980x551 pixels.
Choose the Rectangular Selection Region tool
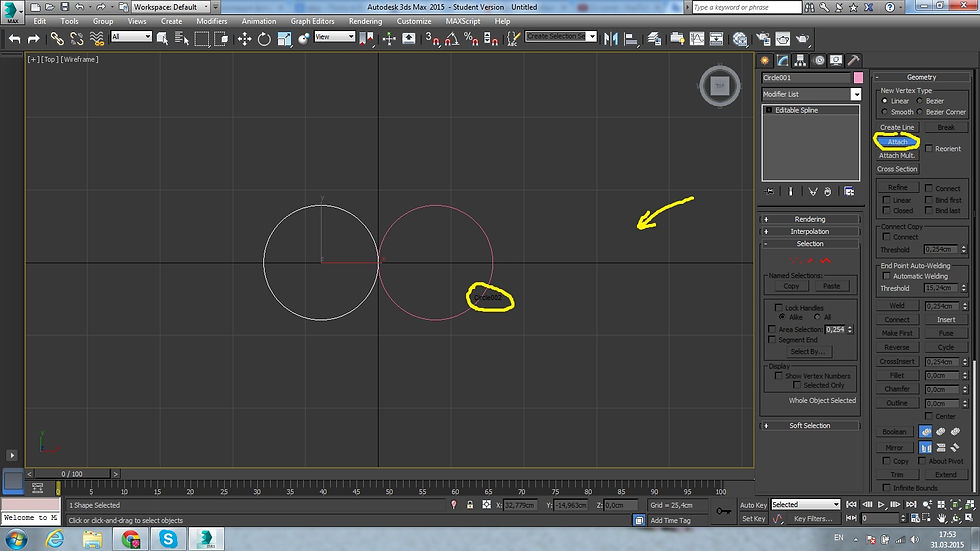201,39
